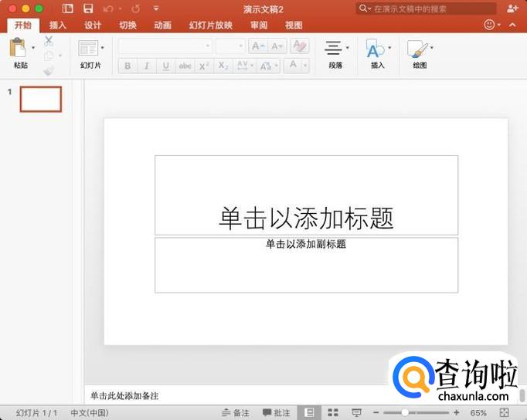Click Decrease Font Size button

(277, 46)
